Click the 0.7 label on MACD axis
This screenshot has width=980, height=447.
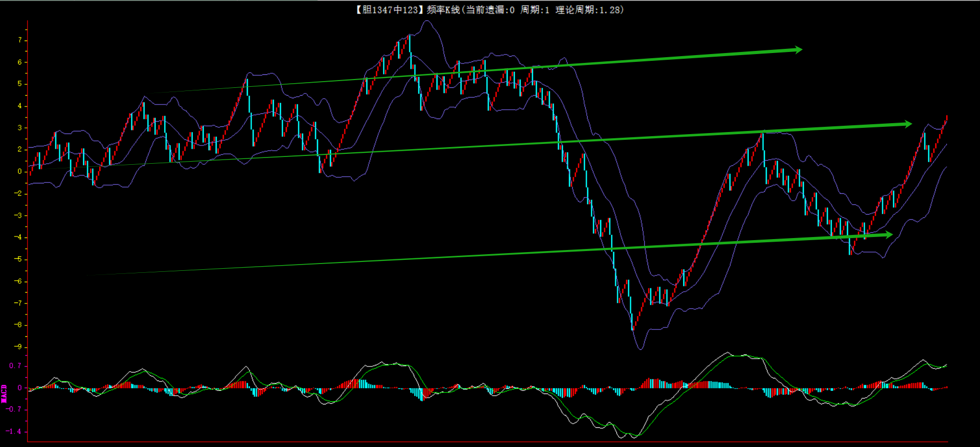point(15,366)
